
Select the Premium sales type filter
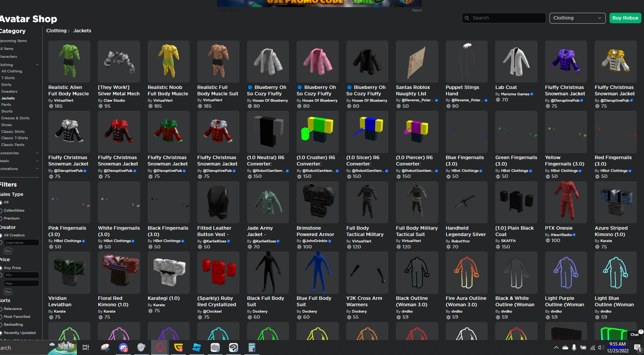(1, 218)
